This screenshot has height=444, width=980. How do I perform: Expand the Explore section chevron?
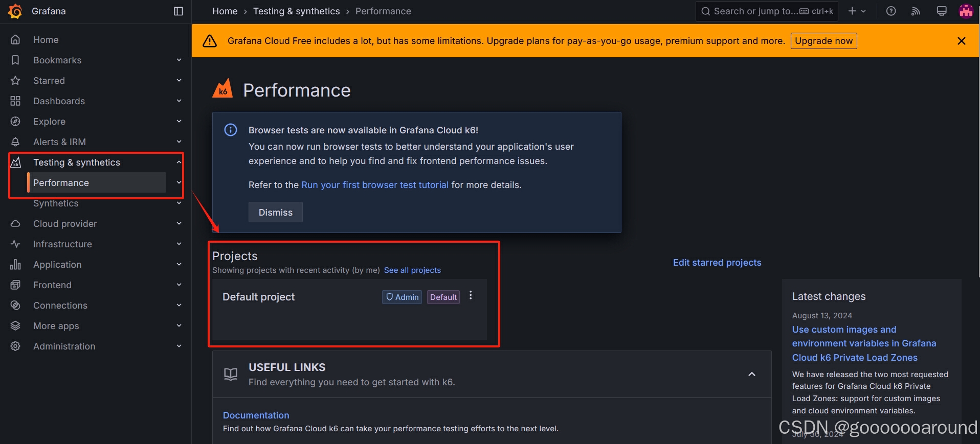click(x=179, y=121)
